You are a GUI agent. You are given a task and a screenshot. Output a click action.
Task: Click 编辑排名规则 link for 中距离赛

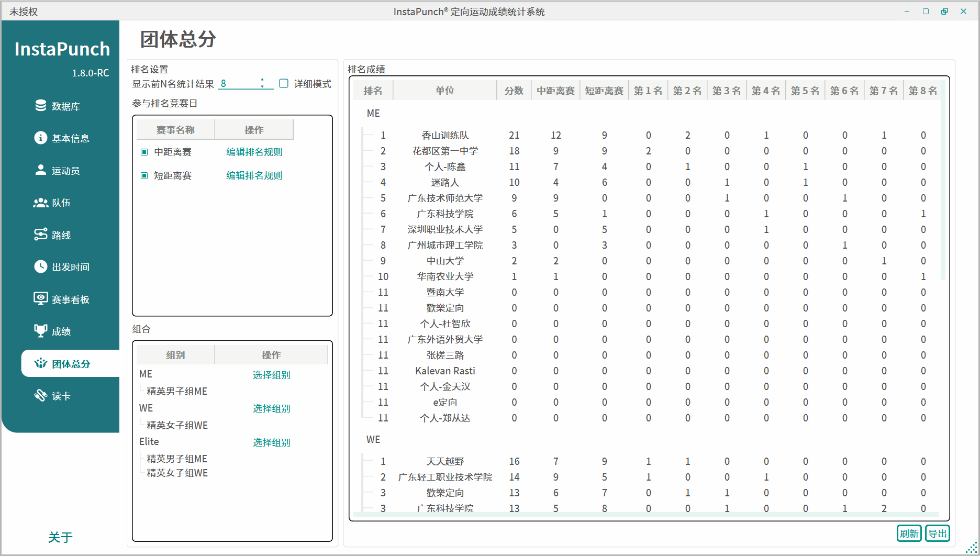pos(254,152)
